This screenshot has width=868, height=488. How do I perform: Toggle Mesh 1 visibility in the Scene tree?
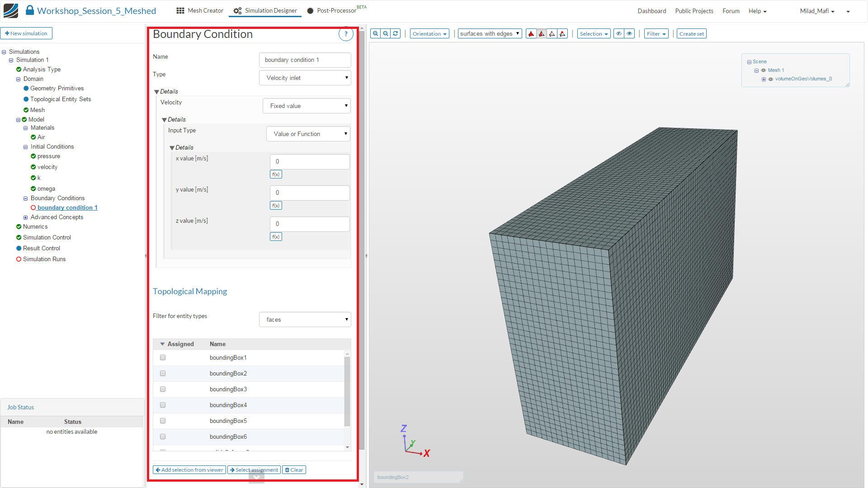coord(764,70)
